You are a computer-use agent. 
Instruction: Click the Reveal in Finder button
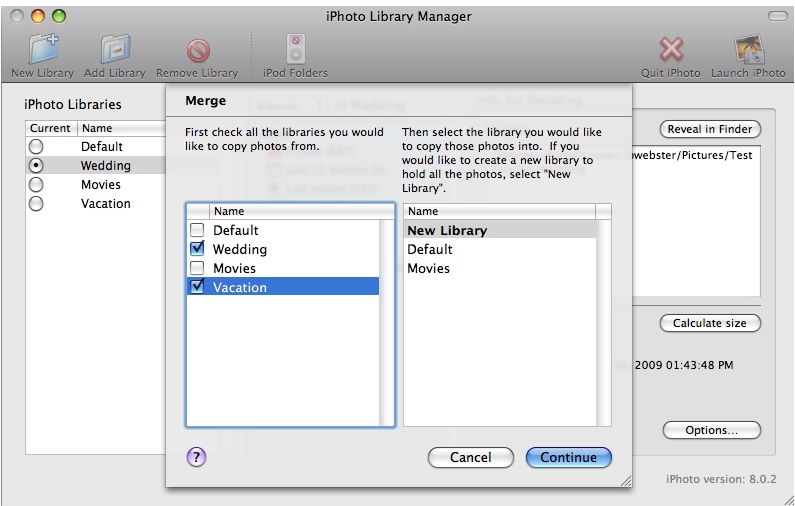pos(710,129)
